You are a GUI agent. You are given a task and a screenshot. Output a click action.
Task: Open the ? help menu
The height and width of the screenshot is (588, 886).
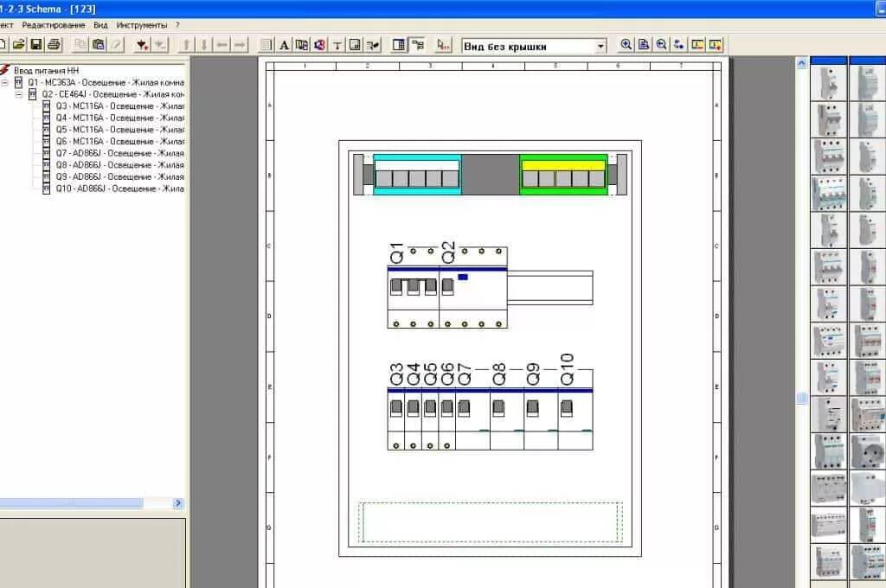point(177,25)
